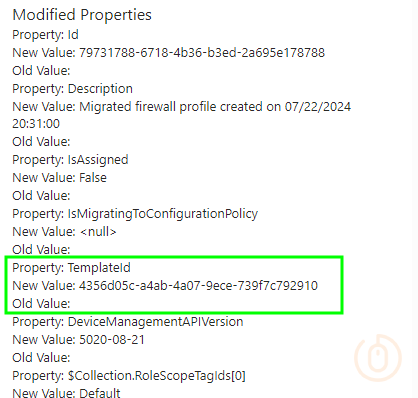Click the highlighted Property: TemplateId line
Screen dimensions: 418x398
pyautogui.click(x=71, y=268)
